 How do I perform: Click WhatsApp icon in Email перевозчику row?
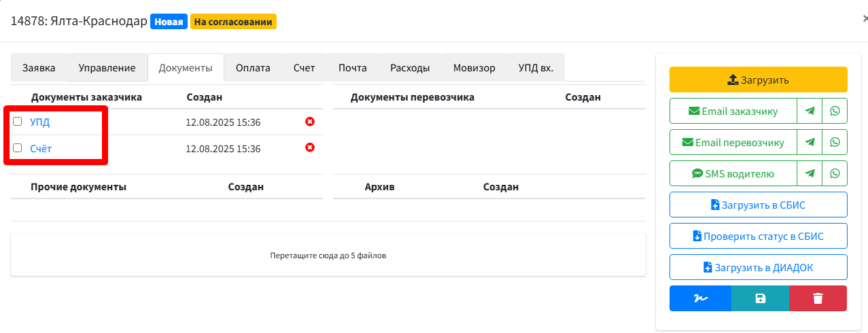coord(835,142)
